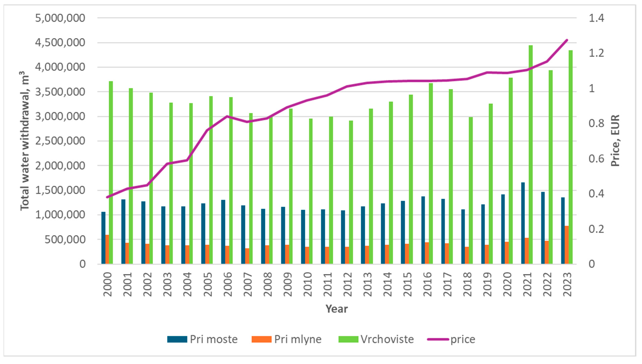The height and width of the screenshot is (364, 642).
Task: Click the 2021 blue Pri moste bar
Action: click(523, 223)
